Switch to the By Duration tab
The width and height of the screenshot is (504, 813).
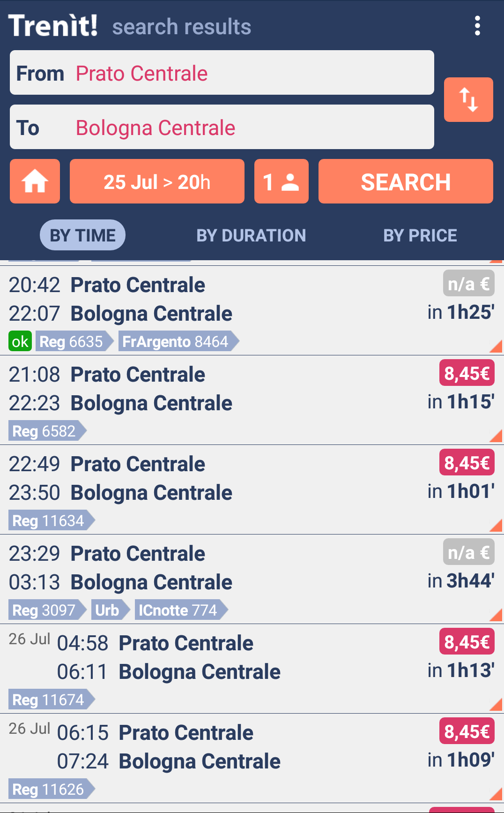point(251,235)
